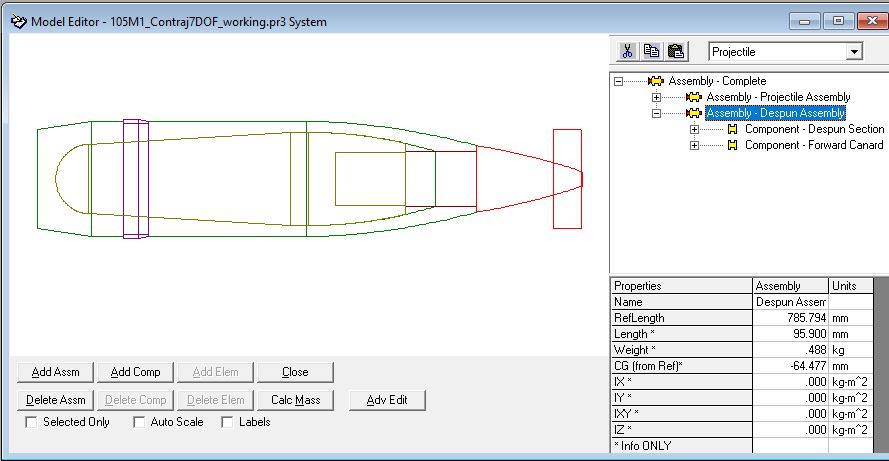
Task: Expand the Forward Canard component node
Action: pyautogui.click(x=694, y=145)
